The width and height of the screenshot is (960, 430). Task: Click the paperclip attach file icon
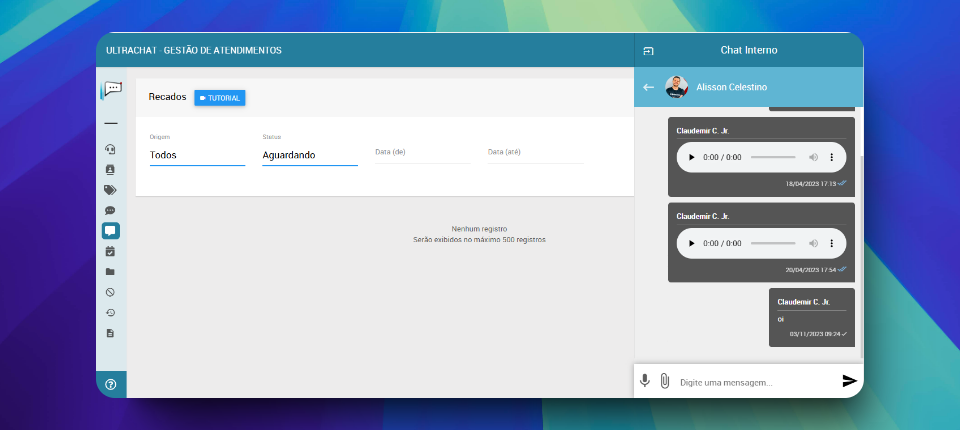point(665,381)
